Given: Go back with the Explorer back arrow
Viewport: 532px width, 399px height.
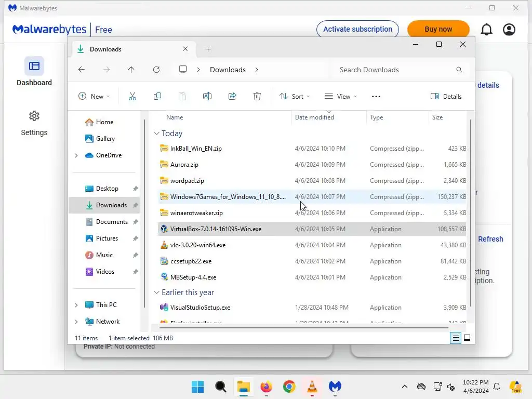Looking at the screenshot, I should tap(82, 70).
